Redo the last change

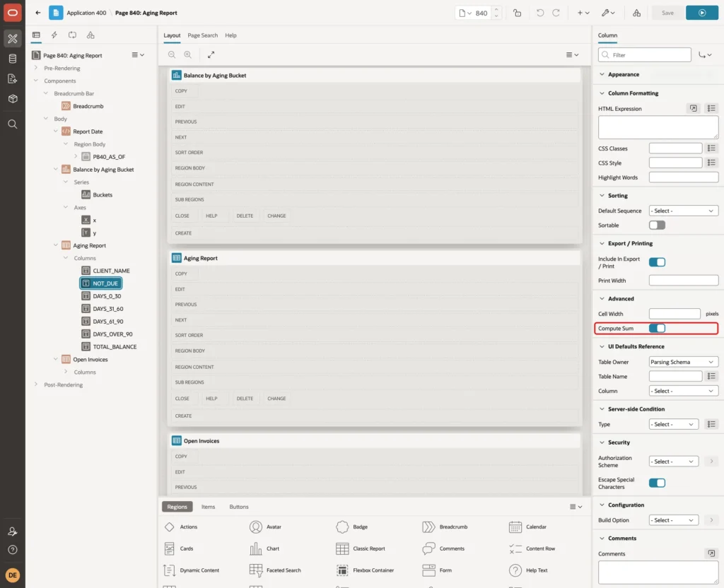pos(556,13)
